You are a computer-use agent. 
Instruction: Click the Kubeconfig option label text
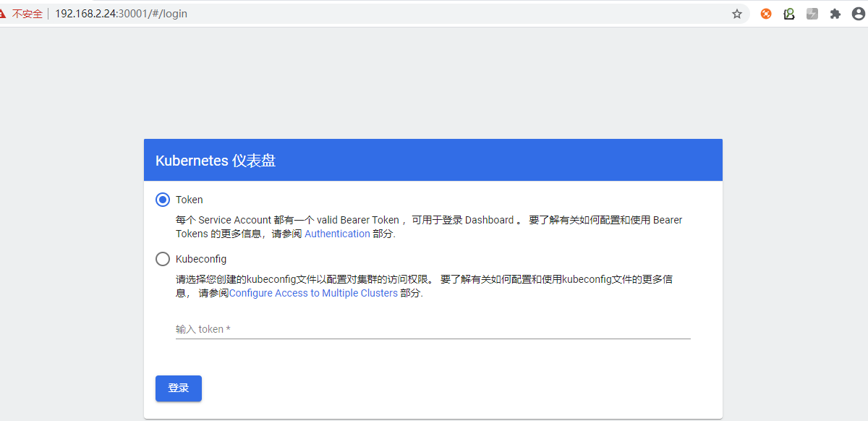click(x=201, y=259)
